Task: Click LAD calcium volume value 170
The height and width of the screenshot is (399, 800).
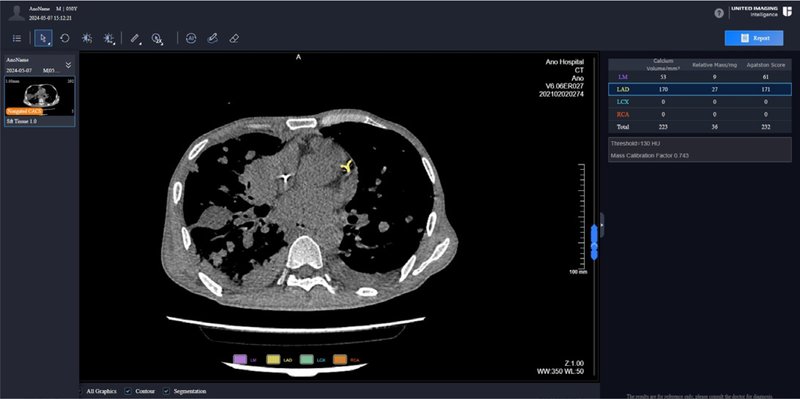Action: pos(663,89)
